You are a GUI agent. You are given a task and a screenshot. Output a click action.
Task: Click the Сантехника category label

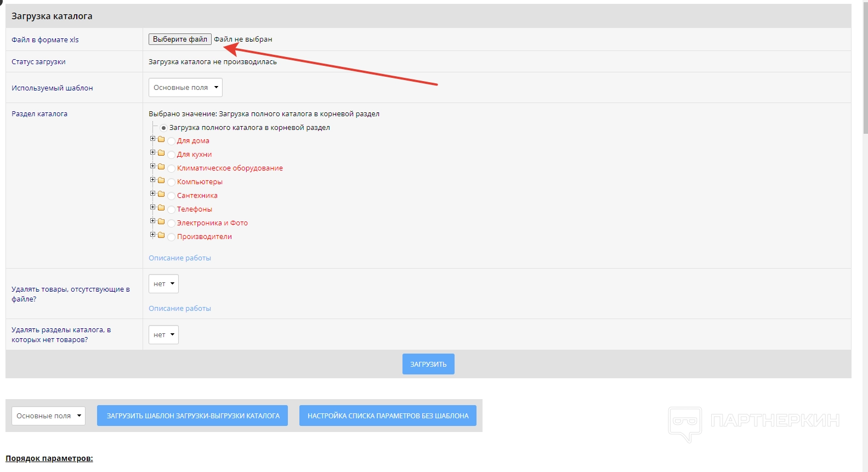tap(197, 196)
